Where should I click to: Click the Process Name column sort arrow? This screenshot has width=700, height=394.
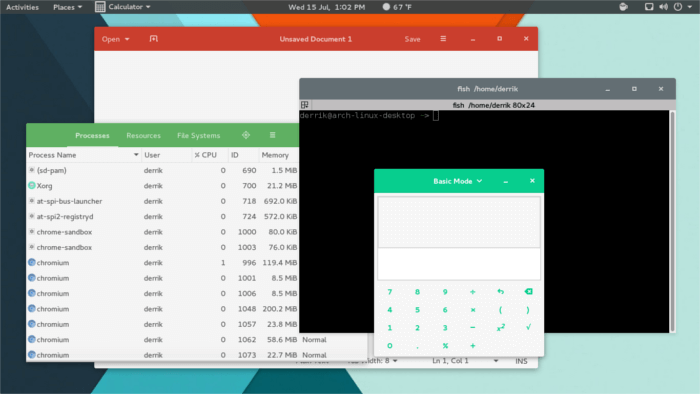pyautogui.click(x=136, y=155)
